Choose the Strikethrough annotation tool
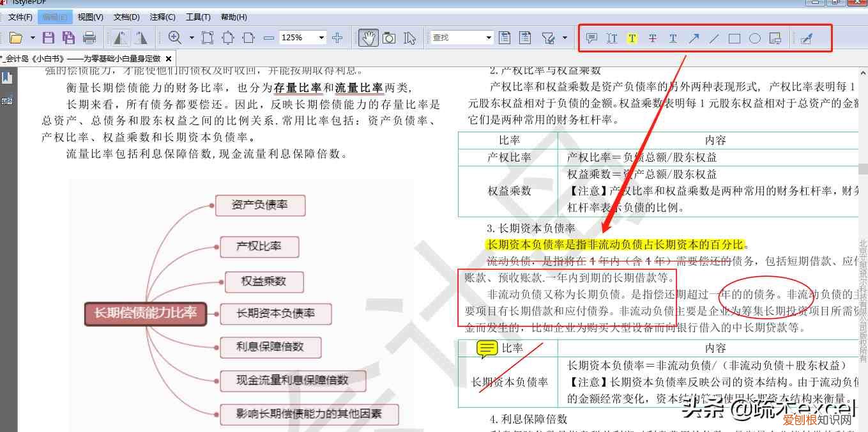The width and height of the screenshot is (868, 432). click(x=653, y=38)
